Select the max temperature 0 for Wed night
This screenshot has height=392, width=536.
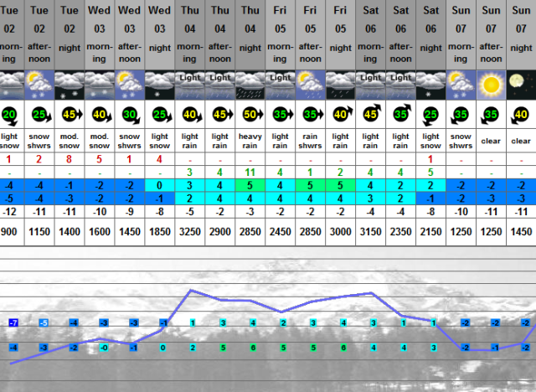(x=160, y=185)
